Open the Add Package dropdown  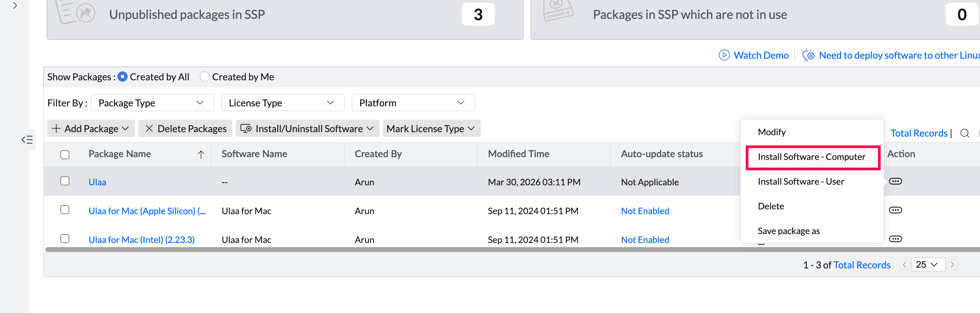click(x=91, y=129)
